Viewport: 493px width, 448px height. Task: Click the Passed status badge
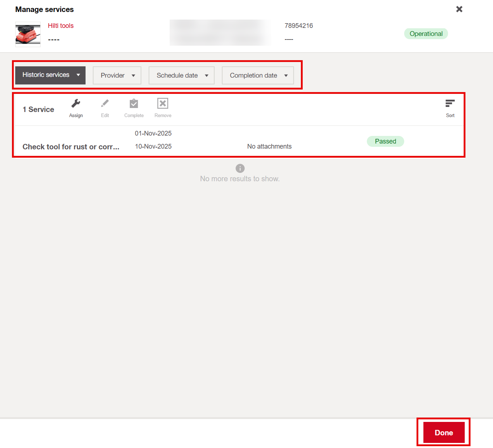[x=385, y=141]
